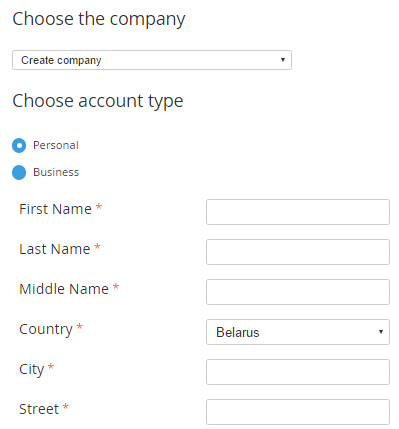The height and width of the screenshot is (429, 399).
Task: Click the Personal account type label
Action: [x=56, y=145]
